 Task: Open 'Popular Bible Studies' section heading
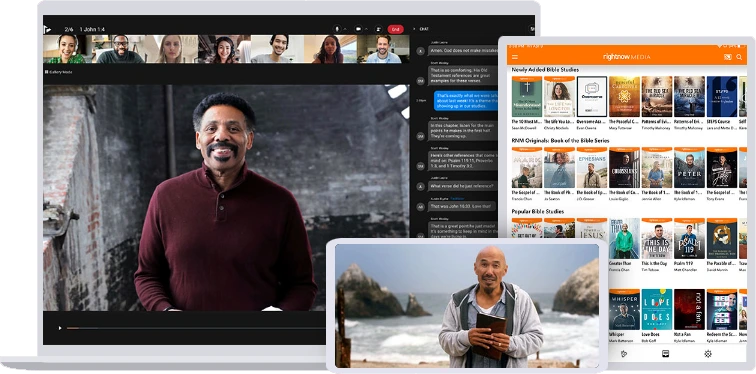pyautogui.click(x=538, y=212)
